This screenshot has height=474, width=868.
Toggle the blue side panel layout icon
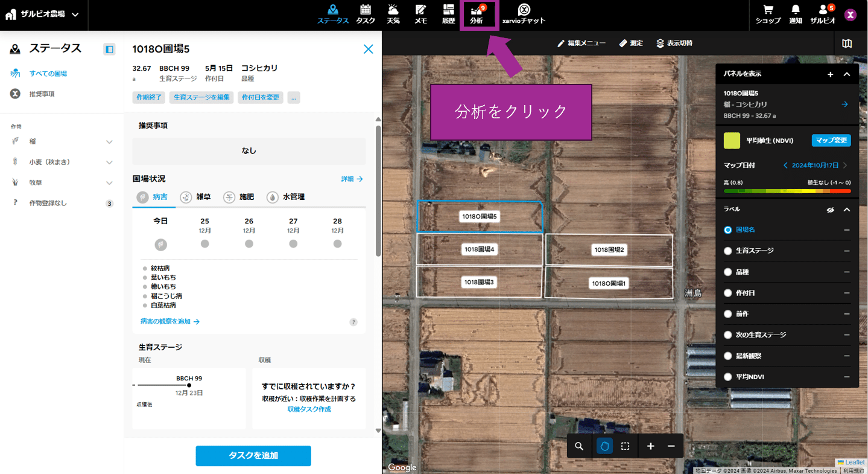click(109, 49)
